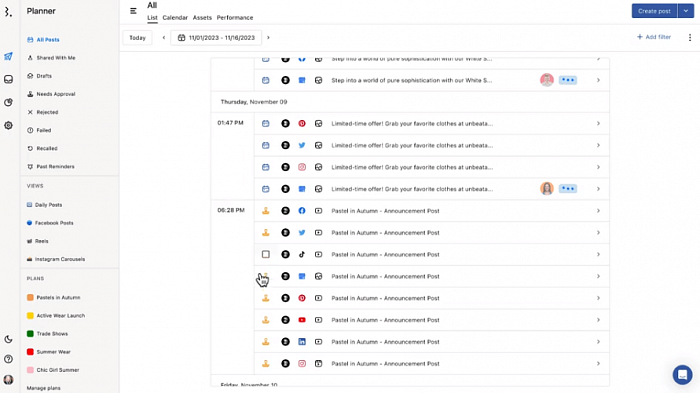
Task: Switch to the Performance tab
Action: coord(235,17)
